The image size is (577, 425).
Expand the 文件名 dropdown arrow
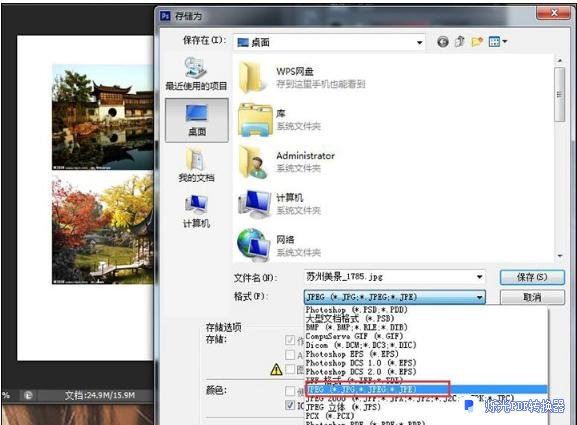click(x=479, y=277)
